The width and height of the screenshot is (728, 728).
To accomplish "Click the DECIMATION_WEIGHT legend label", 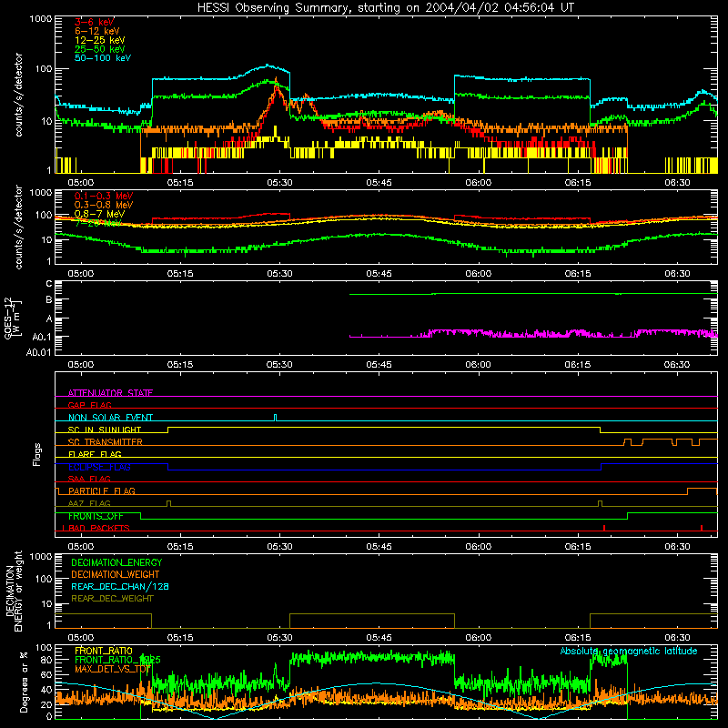I will pyautogui.click(x=116, y=574).
